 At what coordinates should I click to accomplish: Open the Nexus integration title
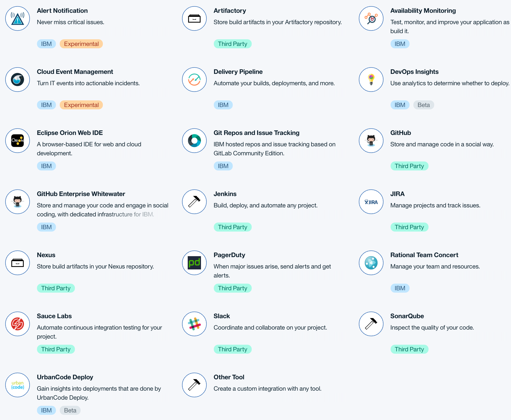pos(46,255)
